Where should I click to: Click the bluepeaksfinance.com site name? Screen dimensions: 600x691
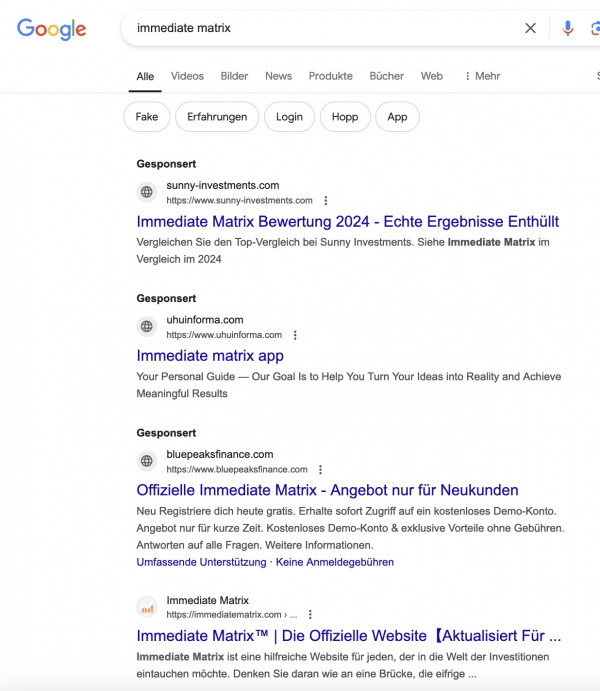pos(220,454)
